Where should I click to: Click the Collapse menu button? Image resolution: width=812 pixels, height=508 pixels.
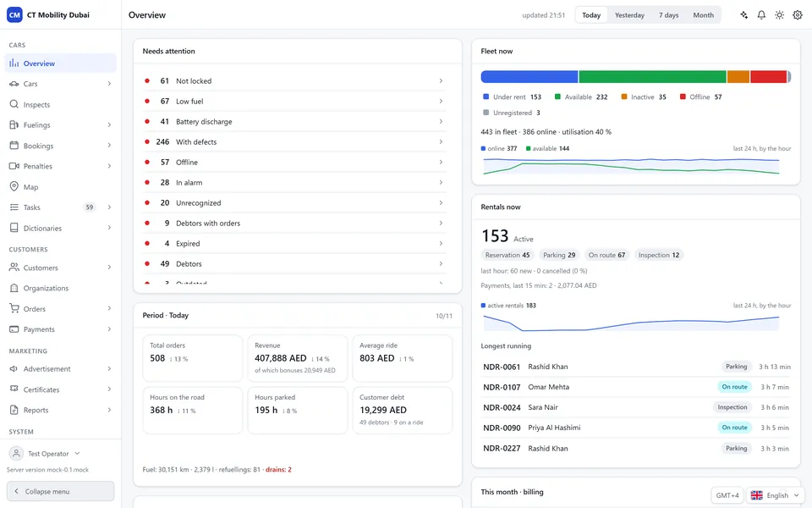click(x=61, y=491)
